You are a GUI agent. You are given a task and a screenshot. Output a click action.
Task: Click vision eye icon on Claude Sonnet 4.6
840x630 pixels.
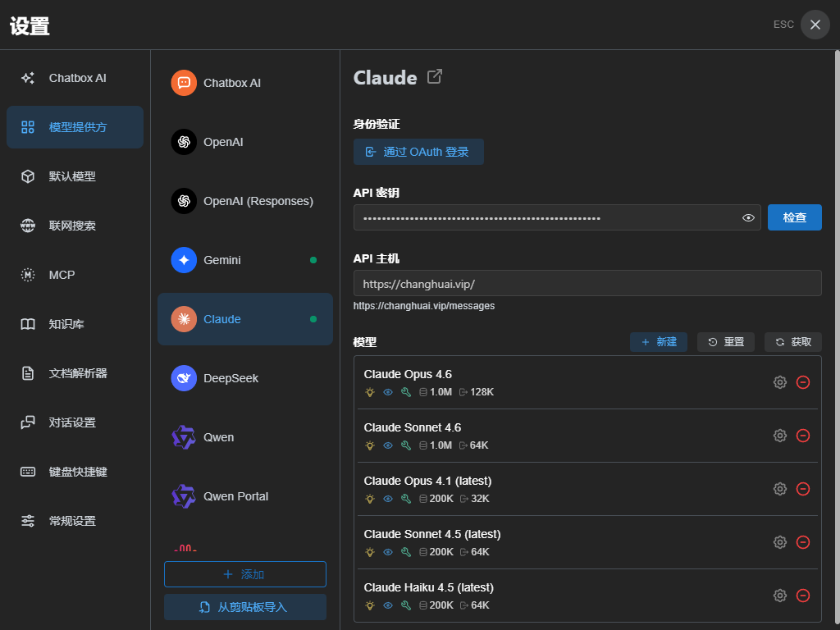point(388,445)
